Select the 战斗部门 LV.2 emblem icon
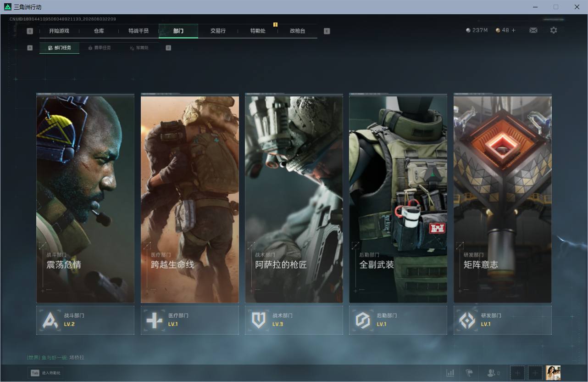This screenshot has height=382, width=588. [x=50, y=320]
